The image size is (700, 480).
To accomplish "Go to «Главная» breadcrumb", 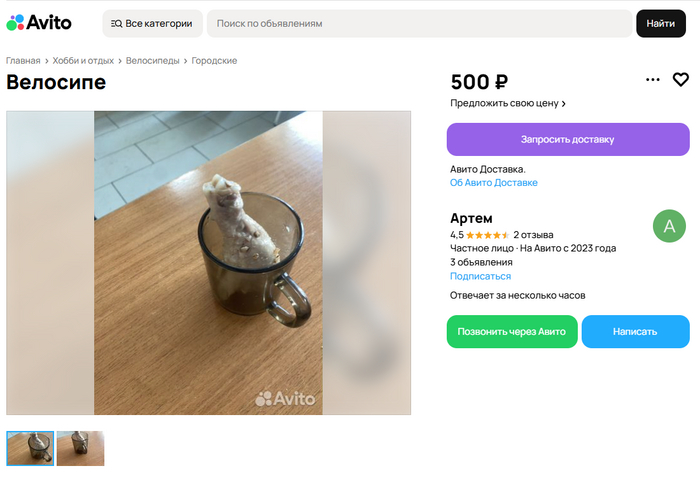I will [x=23, y=61].
